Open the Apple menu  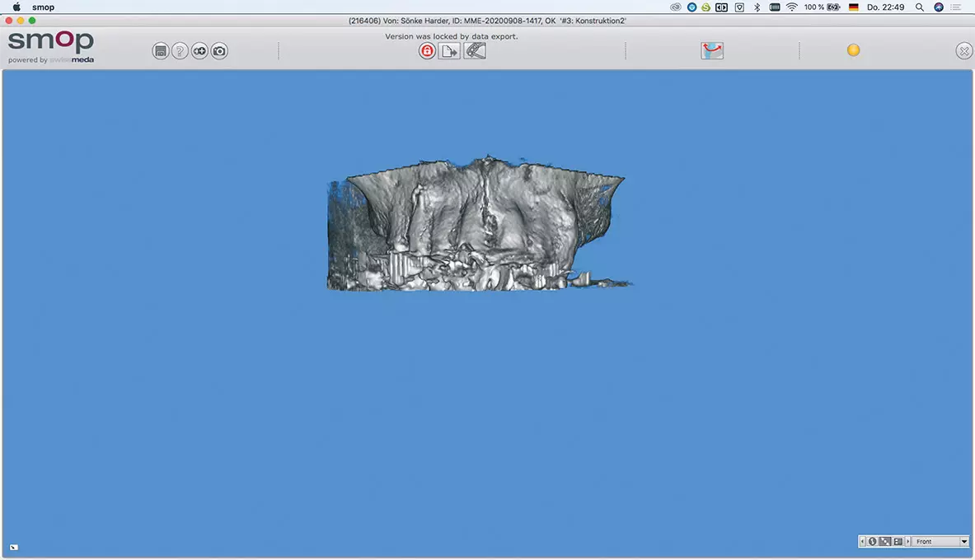16,7
